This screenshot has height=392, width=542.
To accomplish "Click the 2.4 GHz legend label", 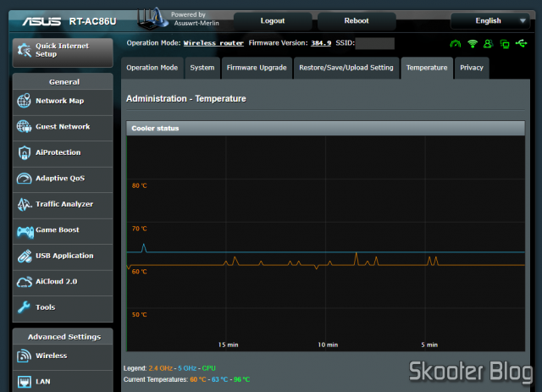I will [160, 368].
